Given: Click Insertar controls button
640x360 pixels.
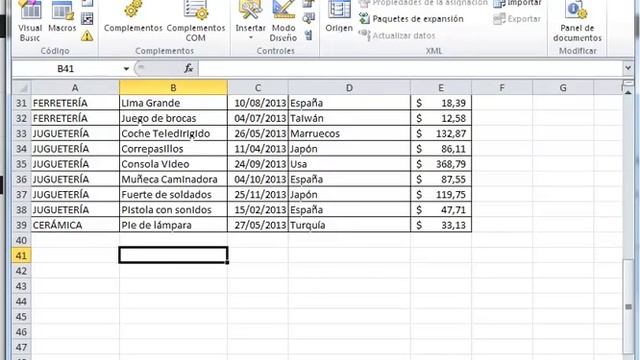Looking at the screenshot, I should (251, 20).
